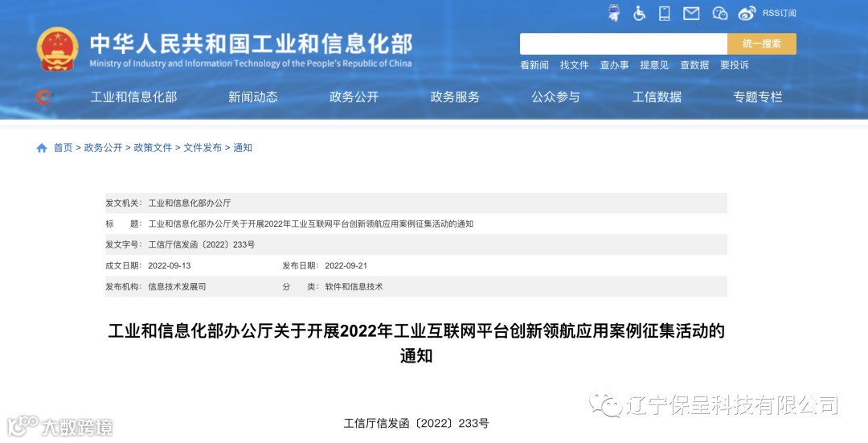Open the 公众参与 nav menu

(556, 97)
